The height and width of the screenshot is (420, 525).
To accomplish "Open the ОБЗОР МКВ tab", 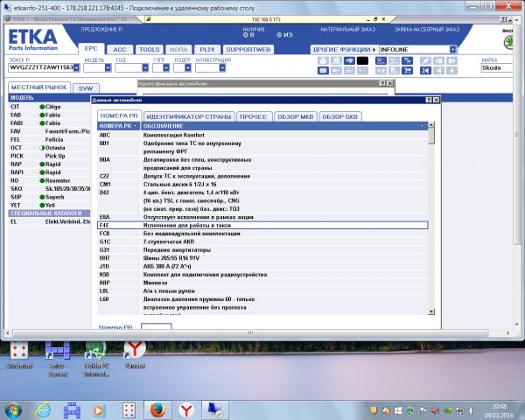I will pyautogui.click(x=296, y=116).
